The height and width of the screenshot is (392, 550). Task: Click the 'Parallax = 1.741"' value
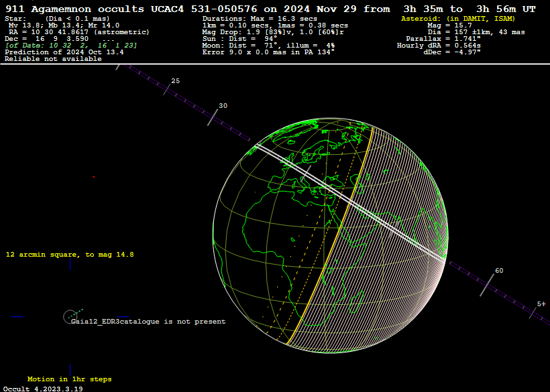point(444,39)
